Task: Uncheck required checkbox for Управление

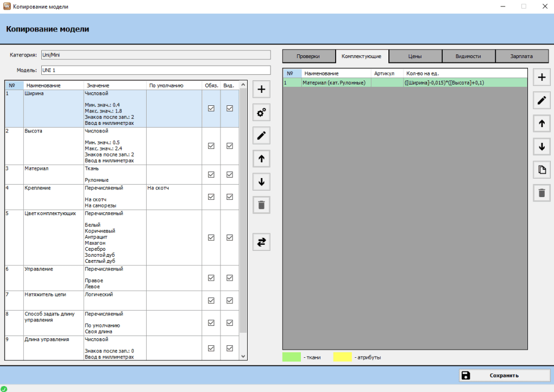Action: [x=211, y=277]
